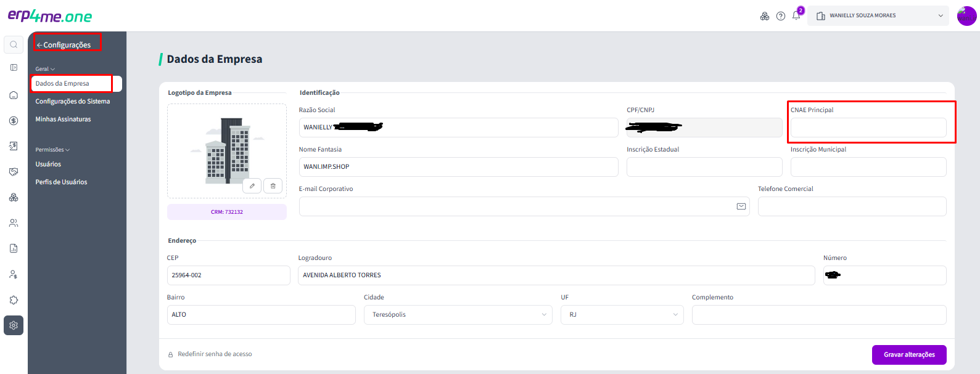Select the handshake icon in left rail

pos(14,172)
